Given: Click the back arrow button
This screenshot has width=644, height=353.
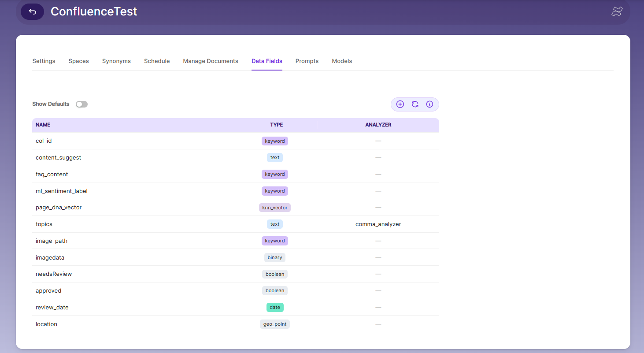Looking at the screenshot, I should [32, 11].
